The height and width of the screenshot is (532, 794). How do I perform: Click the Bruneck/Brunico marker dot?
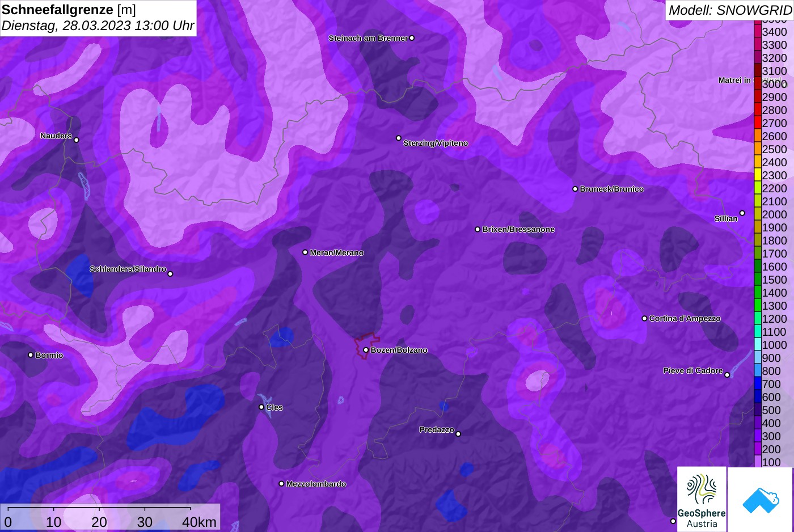[575, 189]
